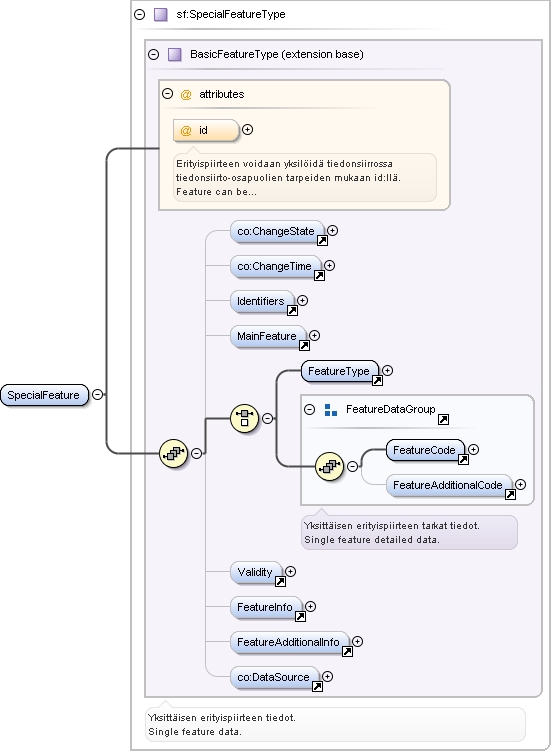Click the @ icon beside attributes
This screenshot has width=552, height=752.
[x=186, y=94]
